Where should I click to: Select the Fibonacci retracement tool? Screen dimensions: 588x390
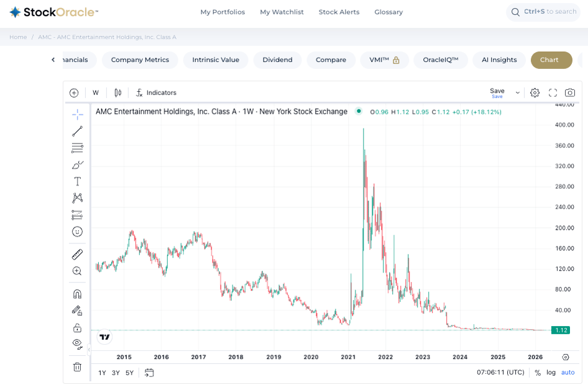pyautogui.click(x=77, y=148)
